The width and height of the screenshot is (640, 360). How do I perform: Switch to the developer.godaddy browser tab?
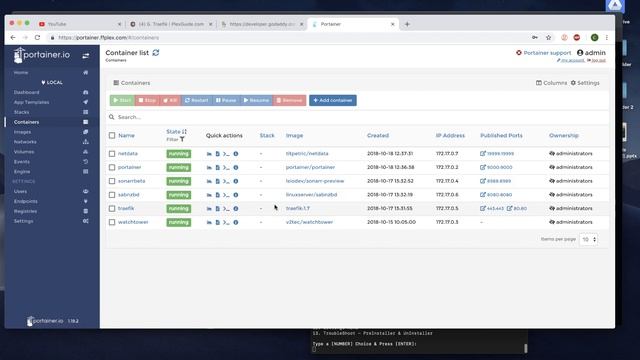click(262, 24)
